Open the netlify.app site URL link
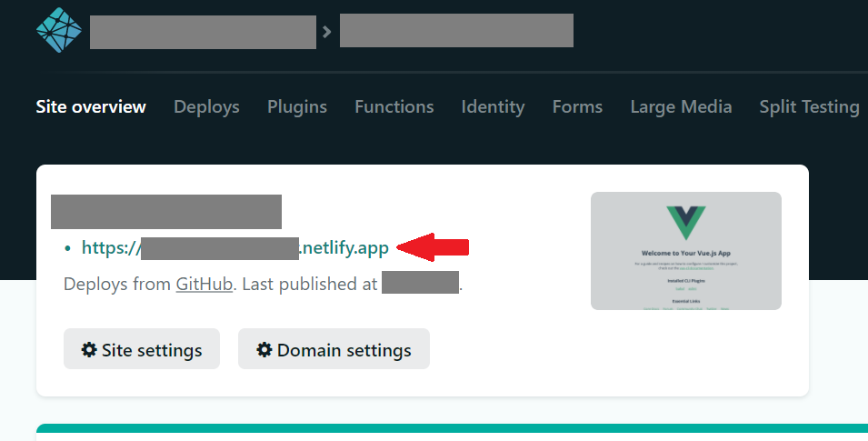Screen dimensions: 868x441 point(235,247)
